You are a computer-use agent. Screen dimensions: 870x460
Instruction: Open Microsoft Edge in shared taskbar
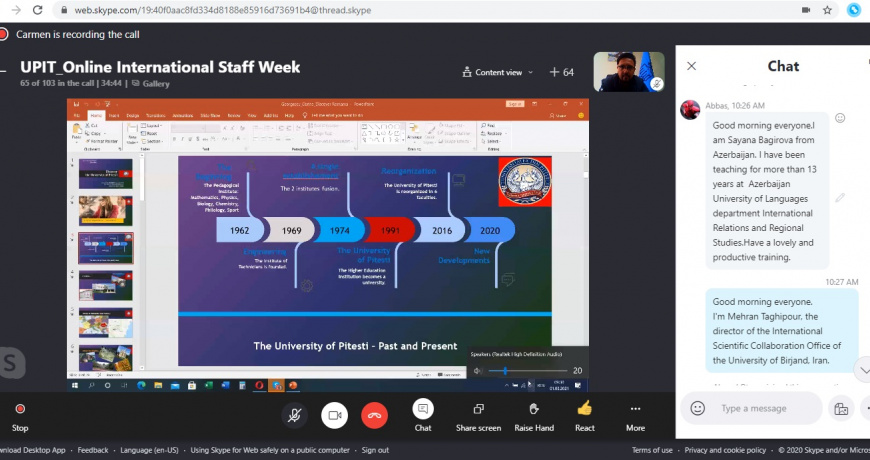click(141, 385)
